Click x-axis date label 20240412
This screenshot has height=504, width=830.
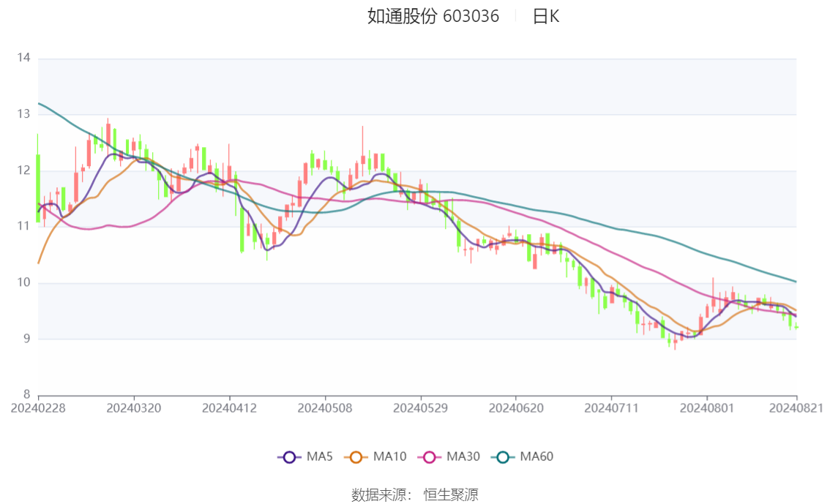[x=229, y=408]
